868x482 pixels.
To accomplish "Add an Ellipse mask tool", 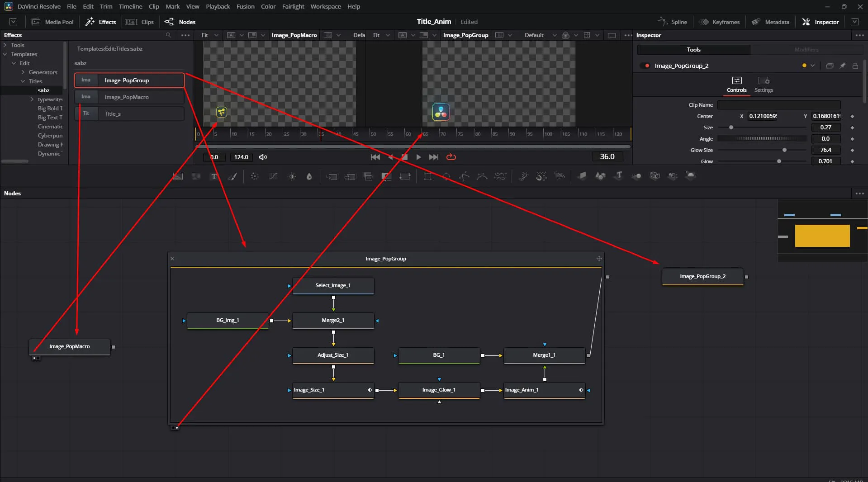I will tap(446, 176).
